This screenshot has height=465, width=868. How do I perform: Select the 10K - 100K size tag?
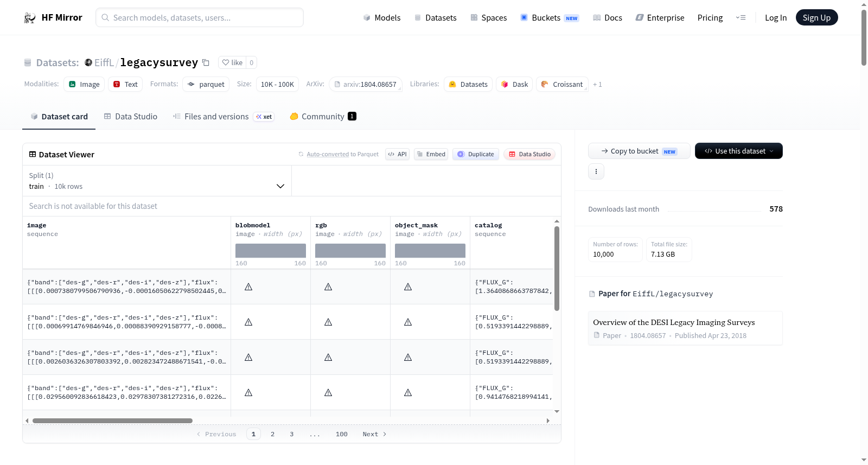coord(277,84)
